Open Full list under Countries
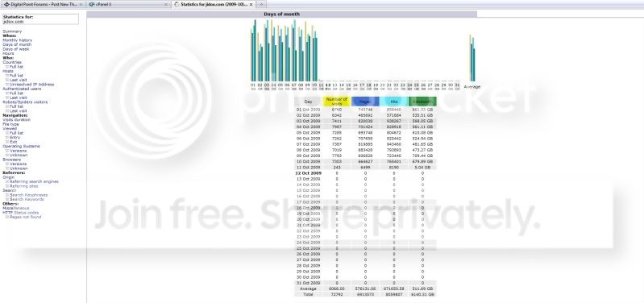The width and height of the screenshot is (644, 303). click(16, 67)
